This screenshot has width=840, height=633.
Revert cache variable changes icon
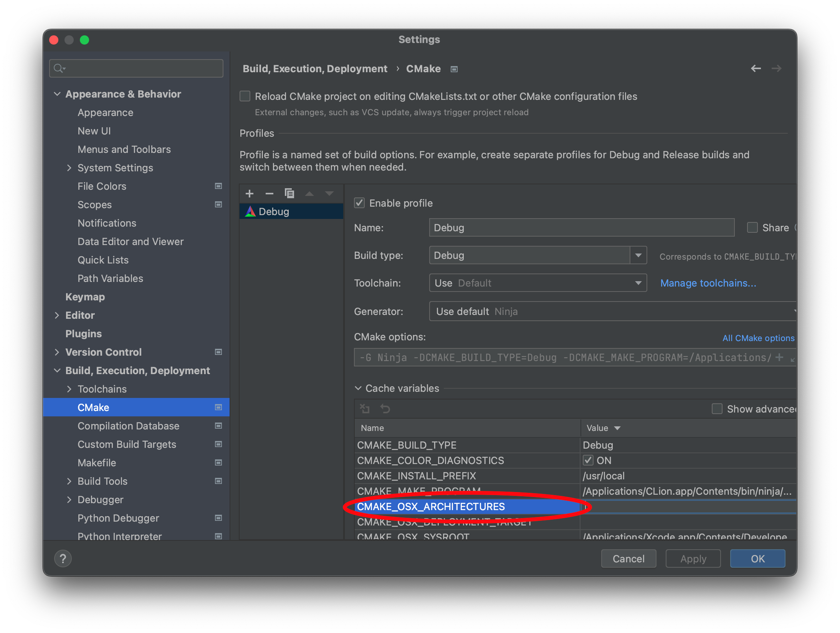tap(385, 409)
